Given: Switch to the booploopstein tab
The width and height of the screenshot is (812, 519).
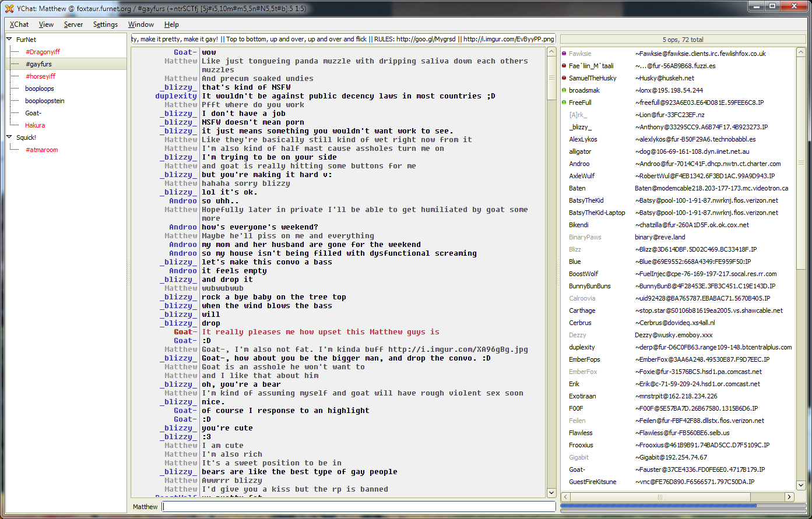Looking at the screenshot, I should (x=45, y=101).
